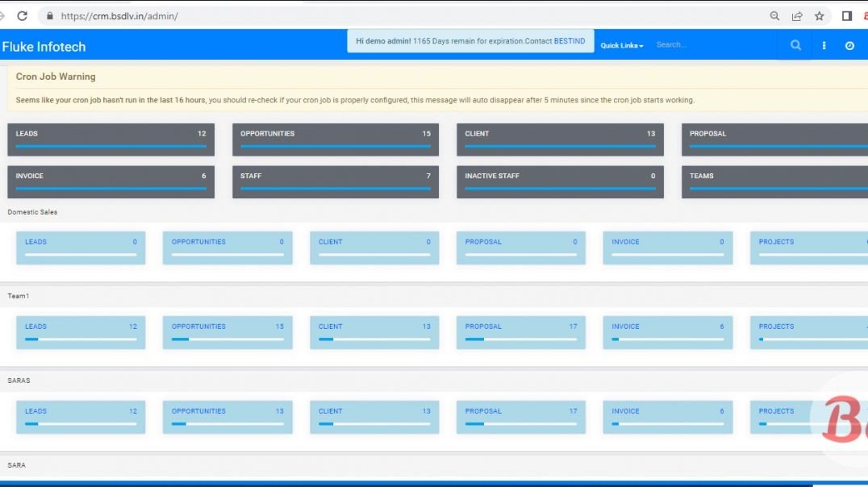Open the Quick Links dropdown
Screen dimensions: 868x487
pos(621,46)
